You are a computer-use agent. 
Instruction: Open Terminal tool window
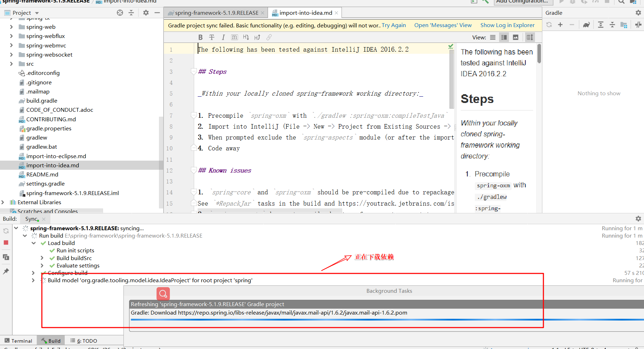(x=18, y=341)
